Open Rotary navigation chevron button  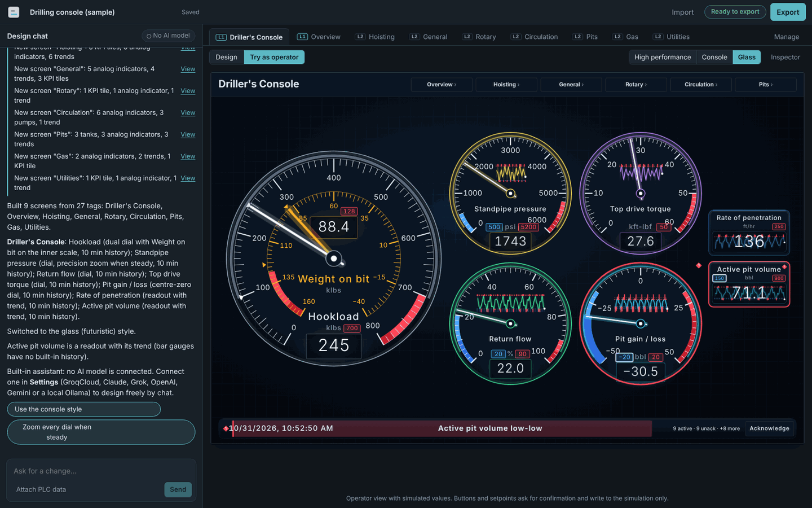pos(636,85)
